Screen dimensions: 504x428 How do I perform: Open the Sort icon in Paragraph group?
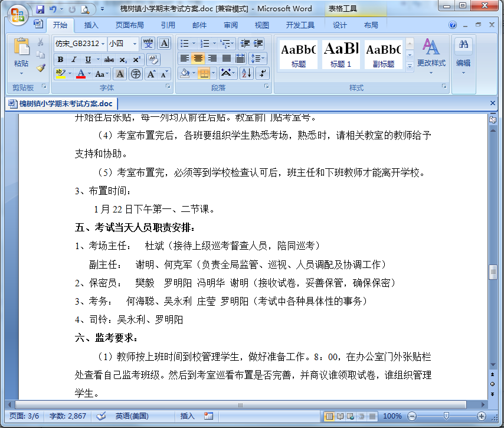click(246, 73)
